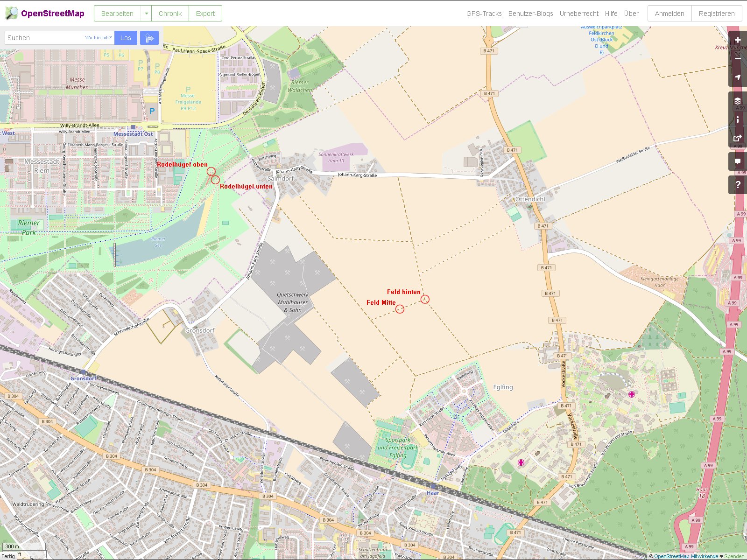Screen dimensions: 747x560
Task: Click the OpenStreetMap logo
Action: 45,14
